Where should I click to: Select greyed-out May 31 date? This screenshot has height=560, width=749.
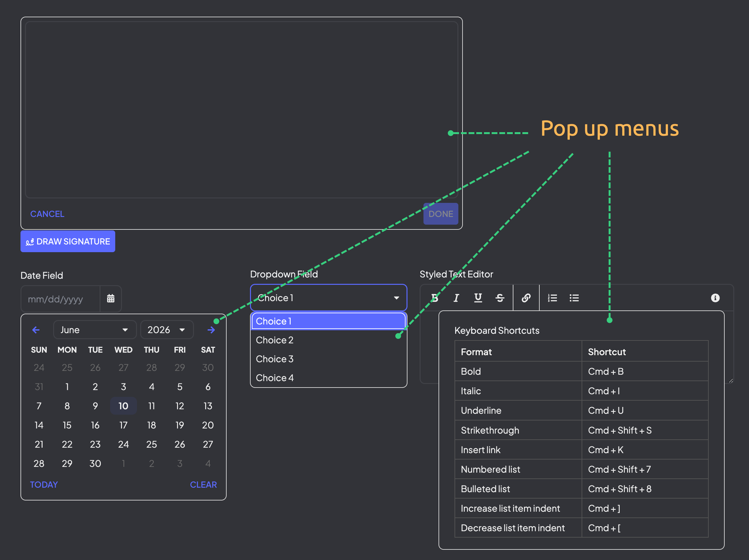pos(39,387)
